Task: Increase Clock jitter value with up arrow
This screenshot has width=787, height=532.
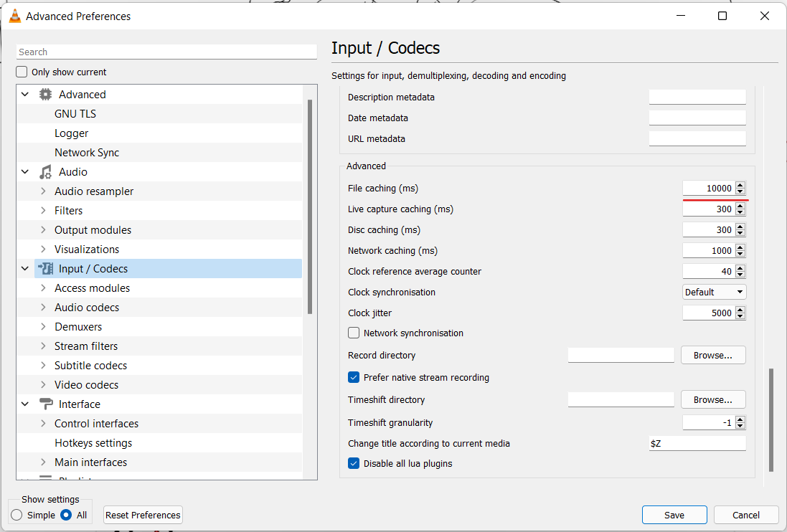Action: click(740, 310)
